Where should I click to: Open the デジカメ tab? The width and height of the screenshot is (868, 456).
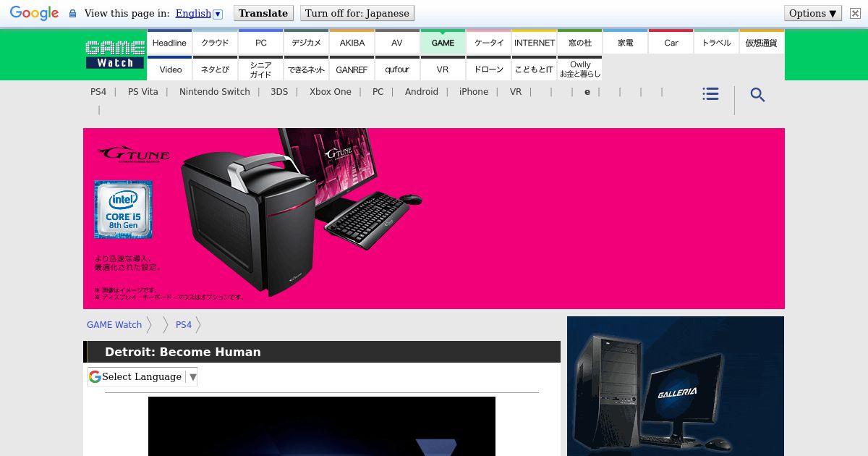pos(306,43)
